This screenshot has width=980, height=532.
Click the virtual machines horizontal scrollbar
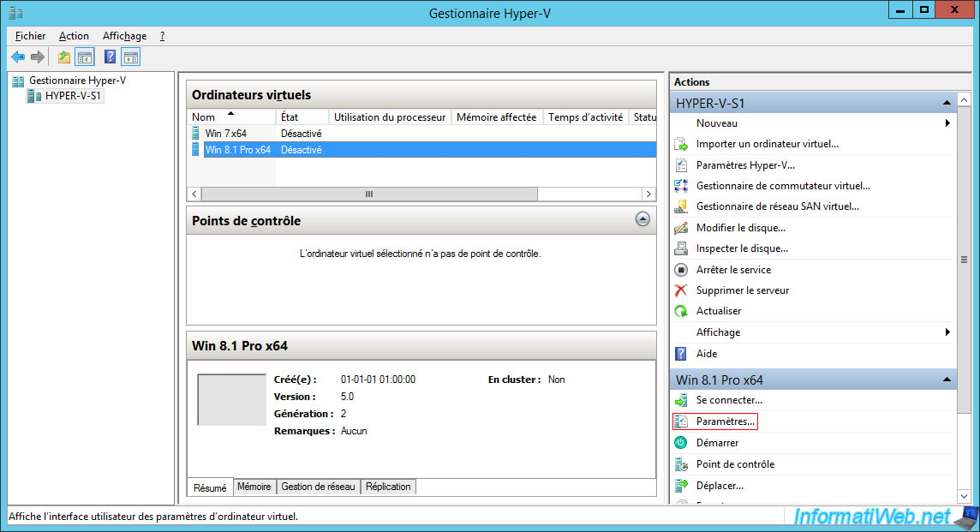pyautogui.click(x=369, y=194)
